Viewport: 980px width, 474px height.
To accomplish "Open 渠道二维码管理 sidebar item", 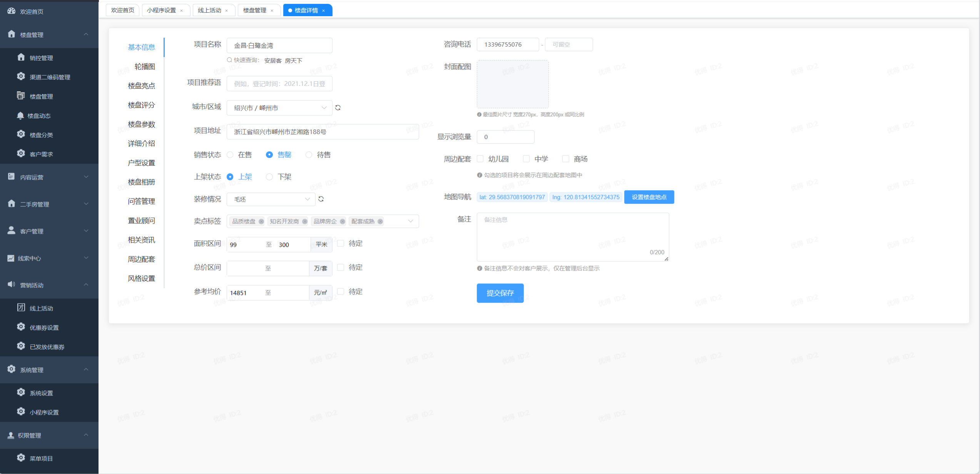I will (50, 77).
